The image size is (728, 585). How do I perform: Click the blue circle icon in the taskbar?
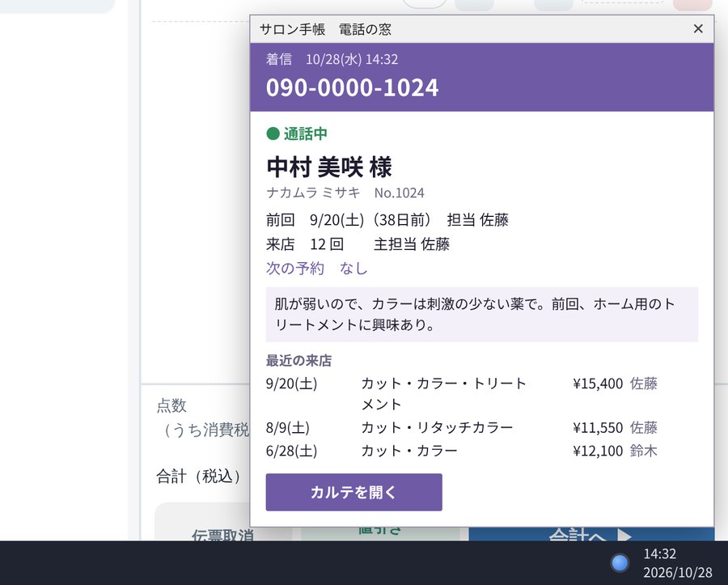pos(620,562)
